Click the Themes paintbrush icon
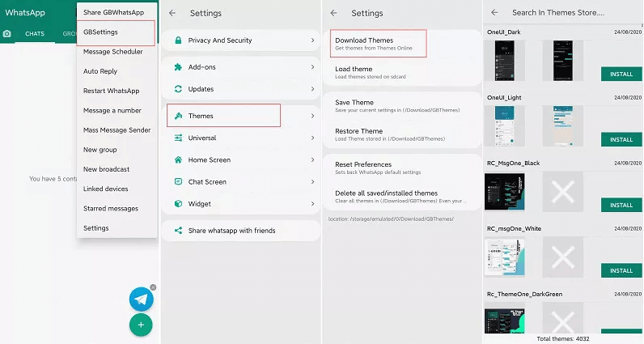 coord(178,116)
